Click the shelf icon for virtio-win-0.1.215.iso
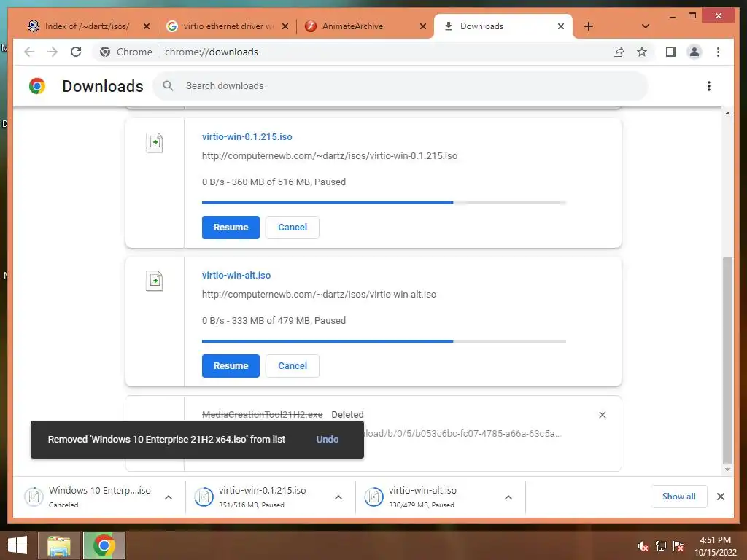 pos(204,497)
